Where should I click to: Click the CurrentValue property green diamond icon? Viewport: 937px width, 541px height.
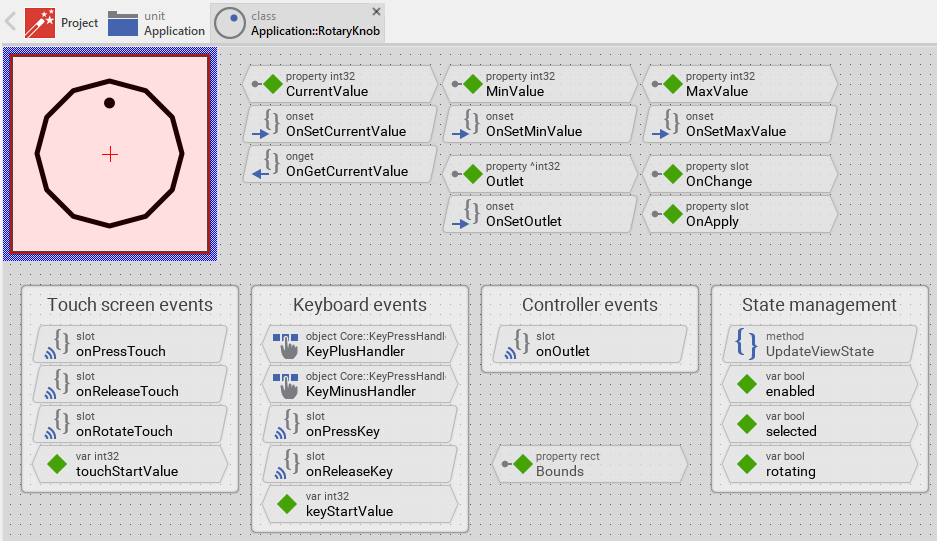pos(273,85)
